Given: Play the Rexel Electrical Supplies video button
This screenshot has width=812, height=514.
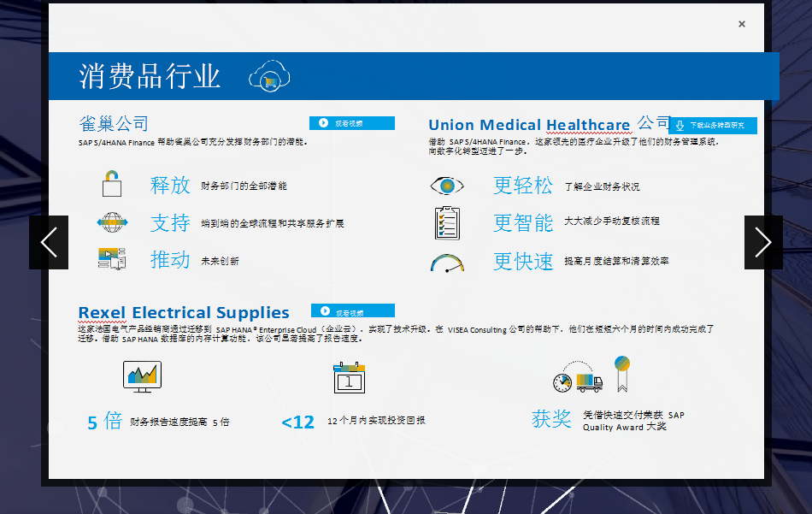Looking at the screenshot, I should coord(353,311).
